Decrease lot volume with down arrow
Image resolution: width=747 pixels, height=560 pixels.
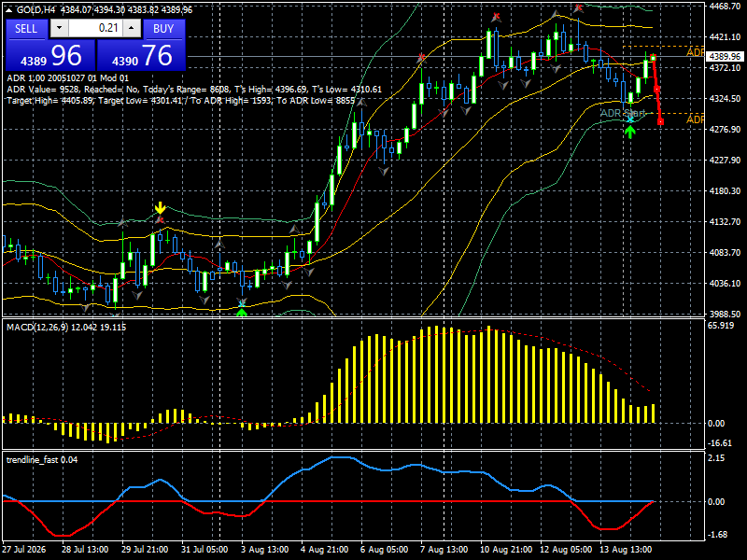[59, 28]
